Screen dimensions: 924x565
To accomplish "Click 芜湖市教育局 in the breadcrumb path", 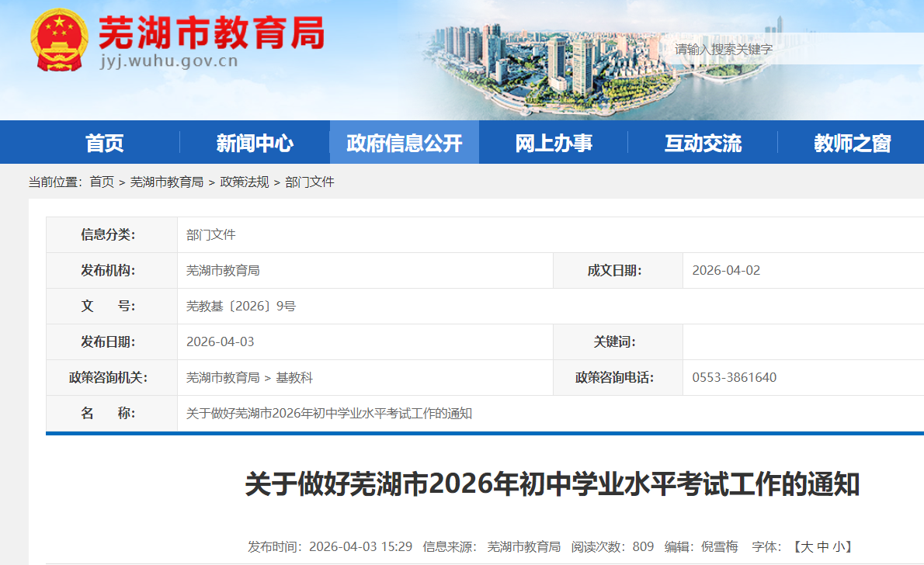I will tap(166, 182).
